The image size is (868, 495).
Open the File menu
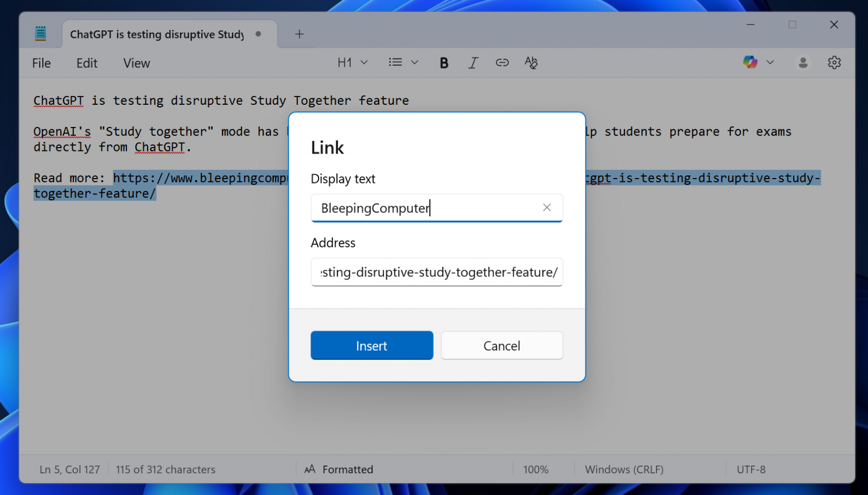pyautogui.click(x=41, y=63)
